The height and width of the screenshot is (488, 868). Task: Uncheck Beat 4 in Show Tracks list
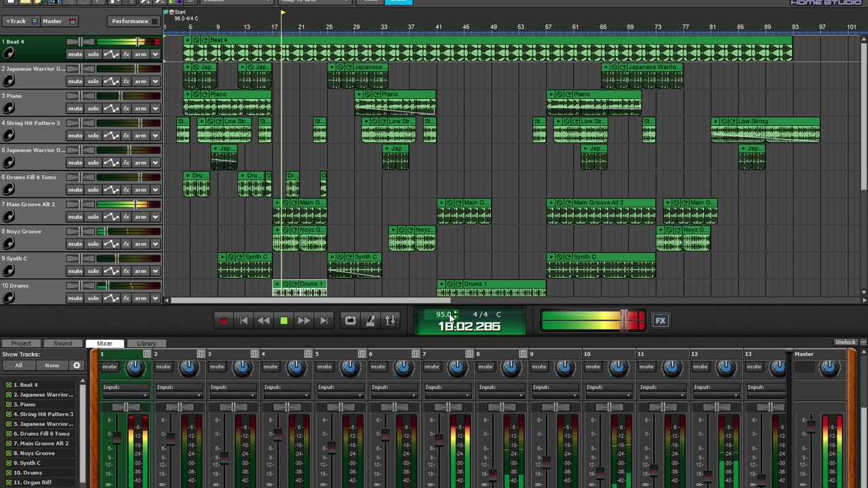(x=9, y=385)
